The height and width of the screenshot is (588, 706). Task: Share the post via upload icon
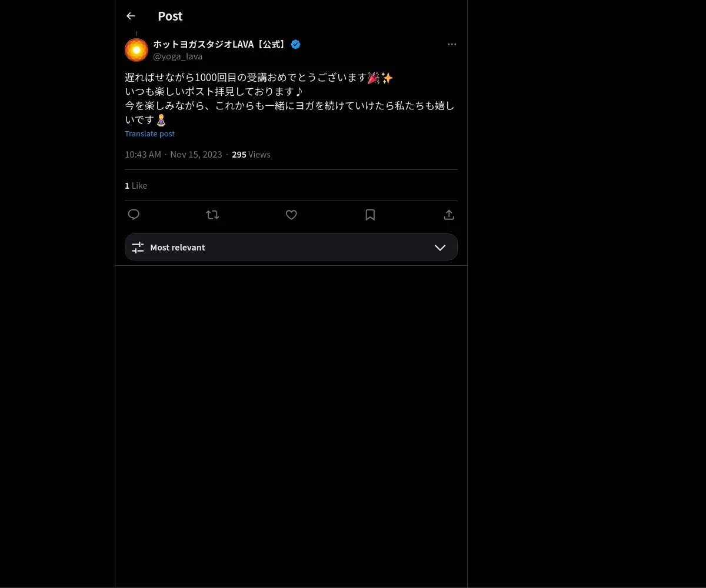pyautogui.click(x=449, y=215)
